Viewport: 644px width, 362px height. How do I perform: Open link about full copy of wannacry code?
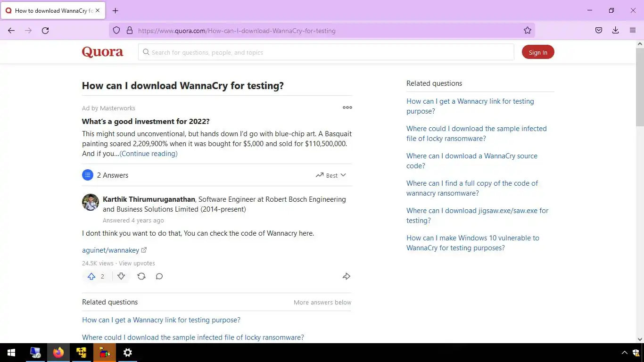pos(472,188)
